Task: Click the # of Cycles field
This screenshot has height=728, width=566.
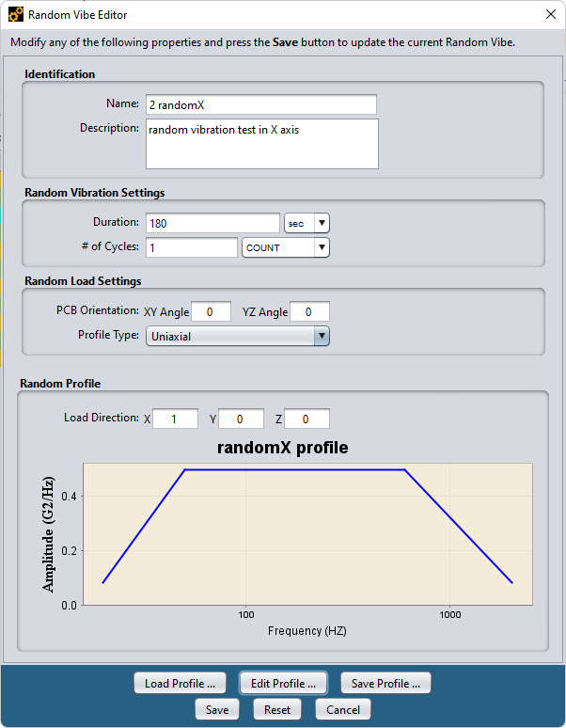Action: (x=191, y=247)
